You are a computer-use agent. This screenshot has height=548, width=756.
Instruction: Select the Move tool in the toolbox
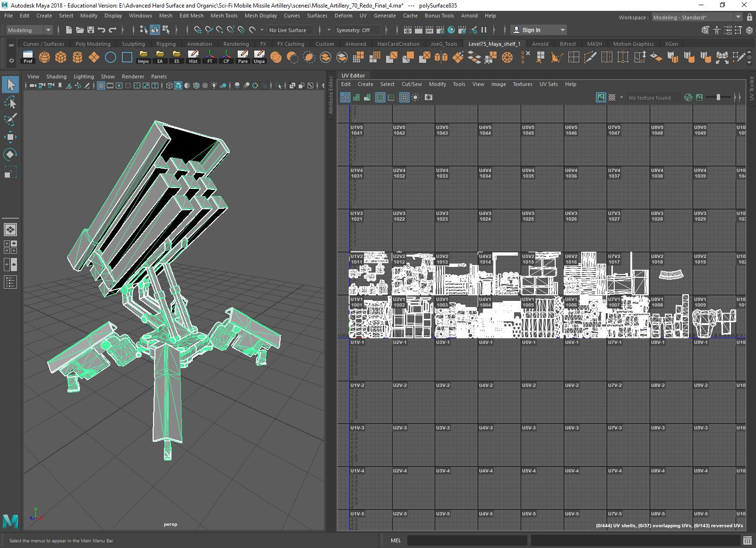10,137
